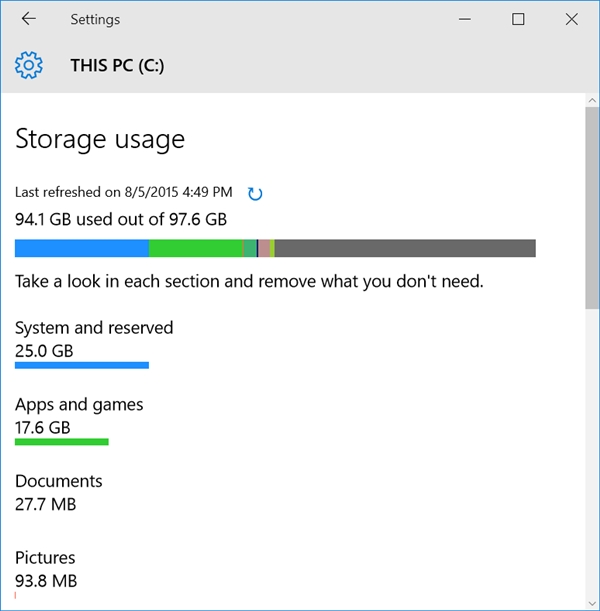This screenshot has height=611, width=600.
Task: Open the Documents storage category
Action: pyautogui.click(x=58, y=481)
